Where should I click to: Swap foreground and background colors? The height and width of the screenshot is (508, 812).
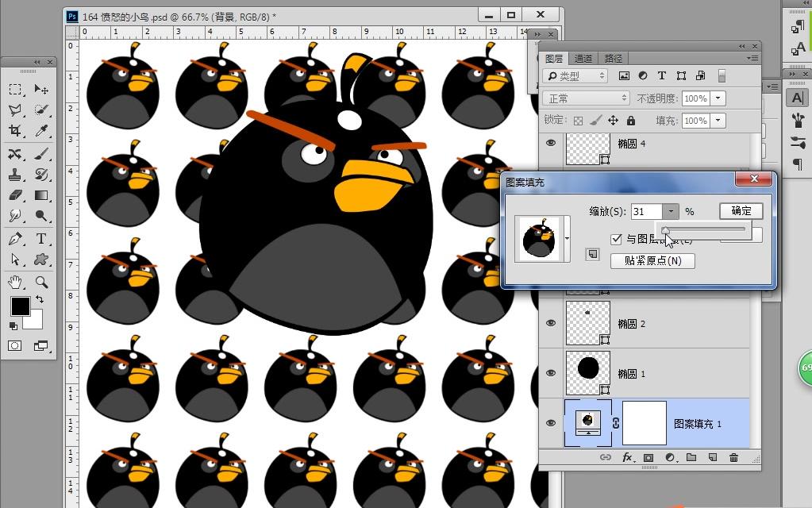(40, 299)
